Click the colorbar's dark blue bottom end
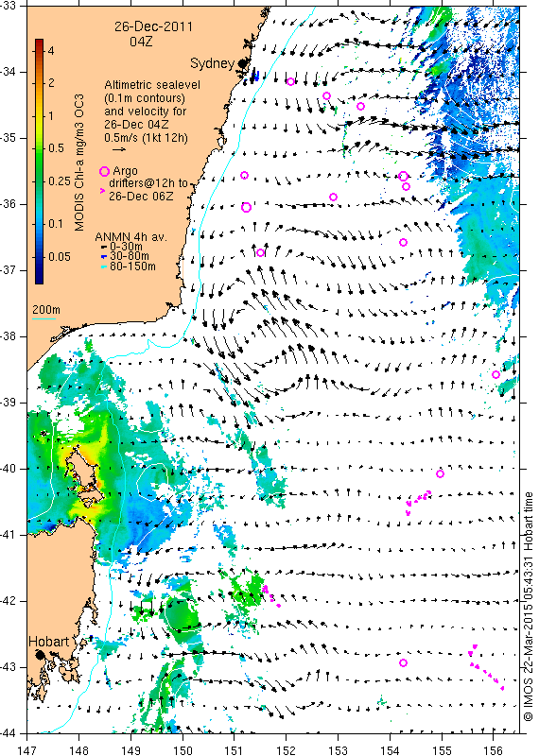This screenshot has height=756, width=539. point(39,279)
